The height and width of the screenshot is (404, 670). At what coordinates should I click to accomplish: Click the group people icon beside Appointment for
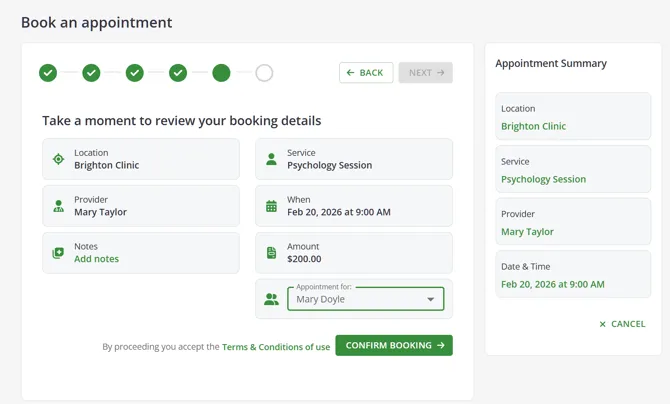click(271, 299)
